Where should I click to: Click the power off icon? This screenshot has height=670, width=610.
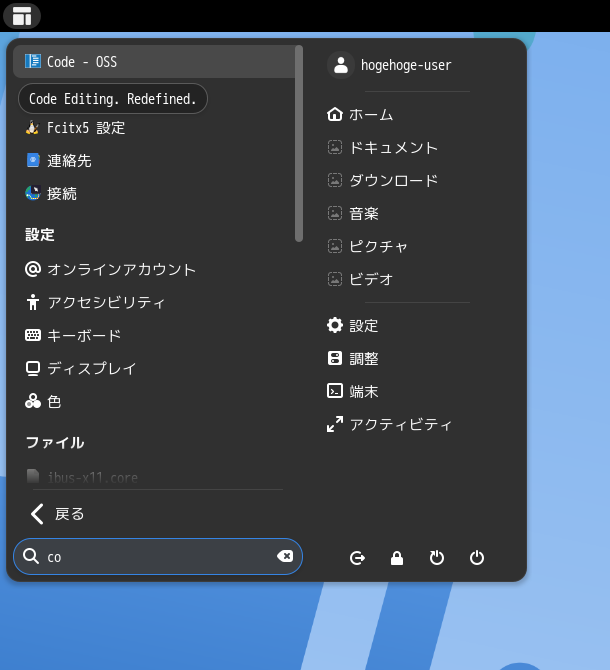477,558
